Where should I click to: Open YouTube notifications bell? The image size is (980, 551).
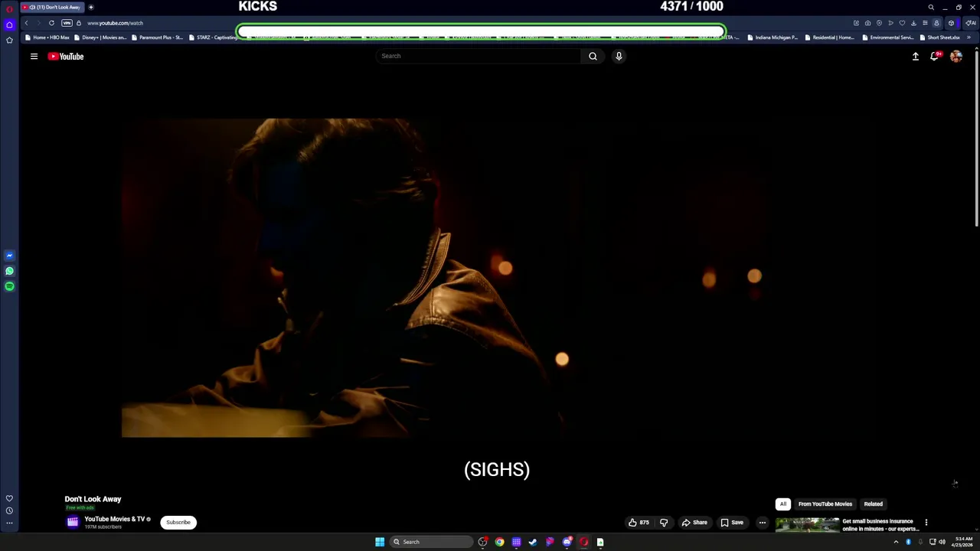[x=935, y=56]
